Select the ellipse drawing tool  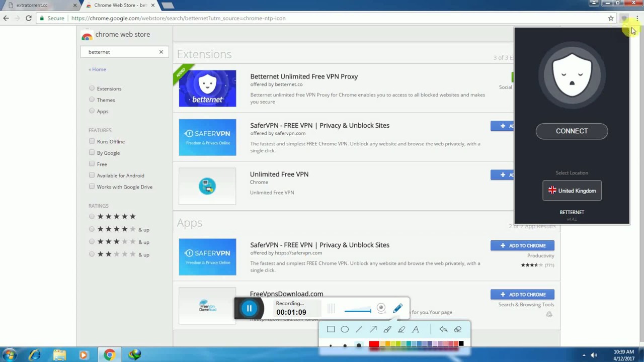pos(345,329)
